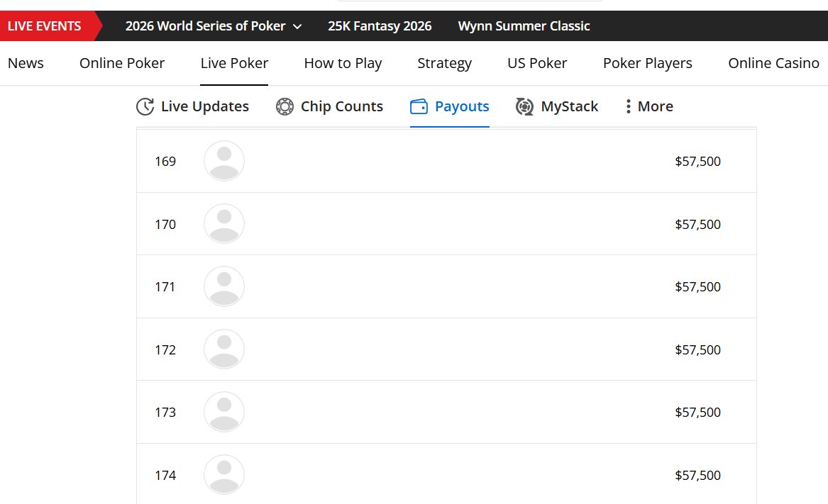
Task: Click the $57,500 payout for place 172
Action: (697, 350)
